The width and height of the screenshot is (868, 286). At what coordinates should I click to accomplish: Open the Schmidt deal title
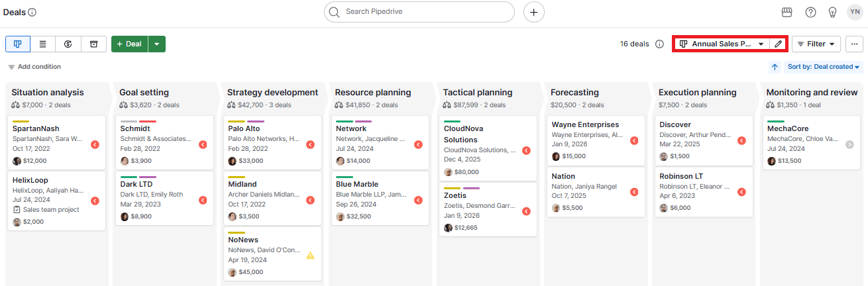pos(135,128)
